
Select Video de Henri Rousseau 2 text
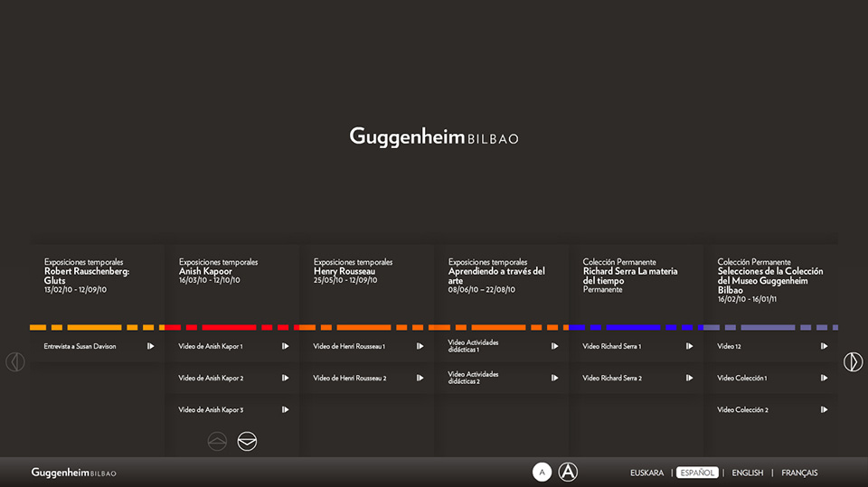(x=349, y=378)
